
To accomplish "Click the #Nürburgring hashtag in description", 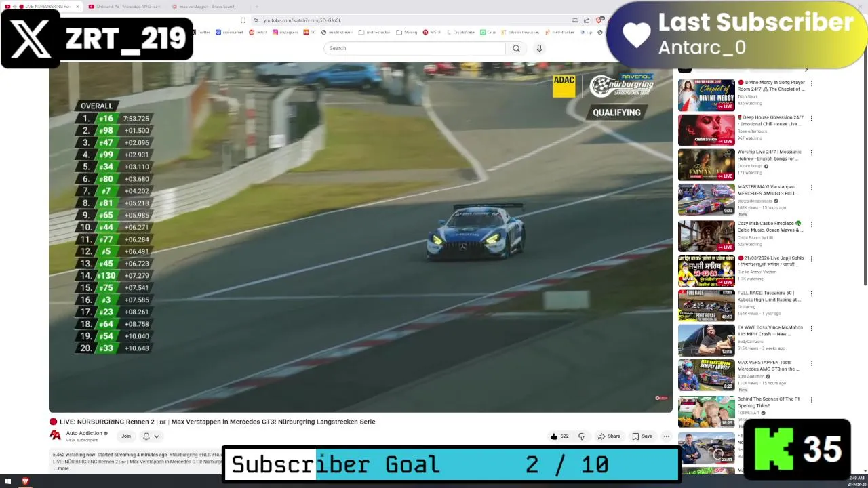I will pos(183,455).
